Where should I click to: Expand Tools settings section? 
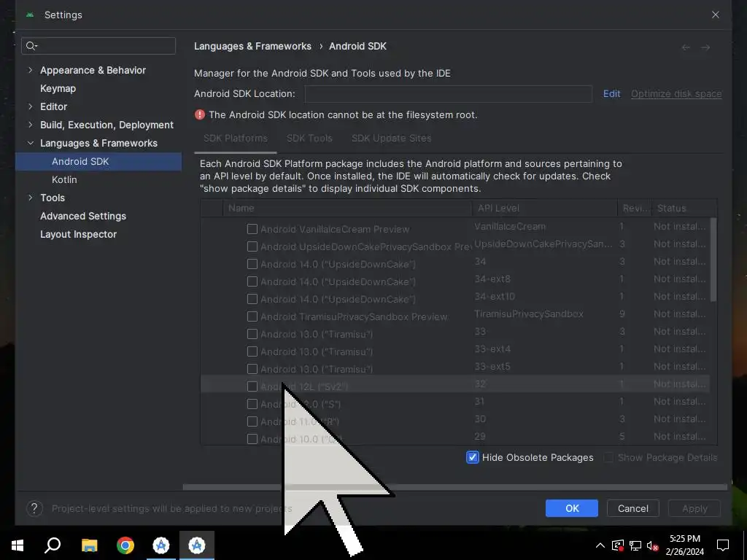tap(31, 198)
